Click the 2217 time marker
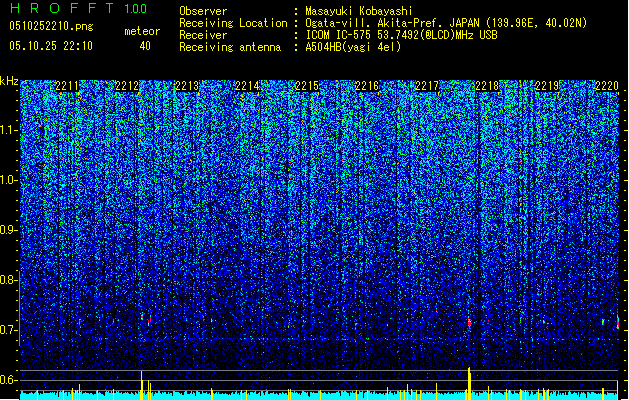The image size is (629, 400). point(427,86)
